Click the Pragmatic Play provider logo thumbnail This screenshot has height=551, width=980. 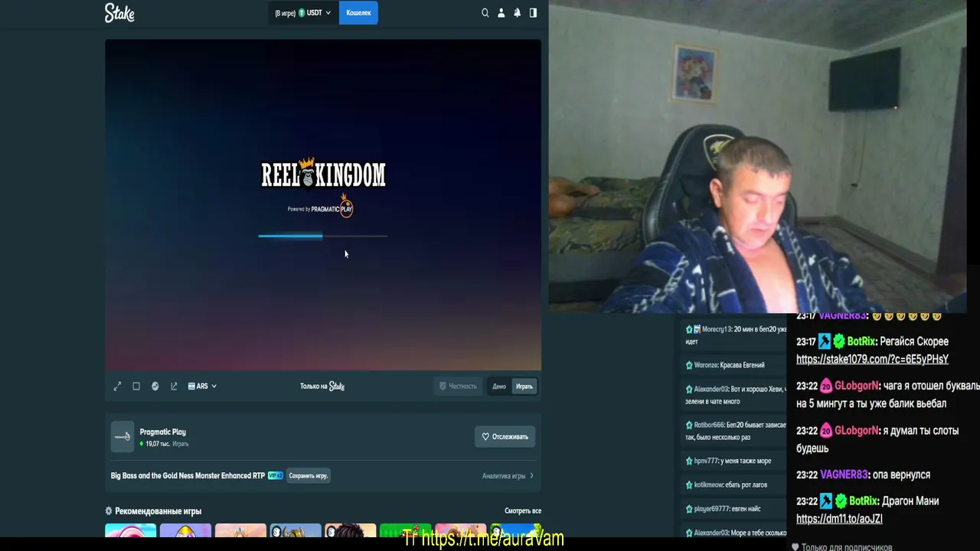pyautogui.click(x=122, y=437)
